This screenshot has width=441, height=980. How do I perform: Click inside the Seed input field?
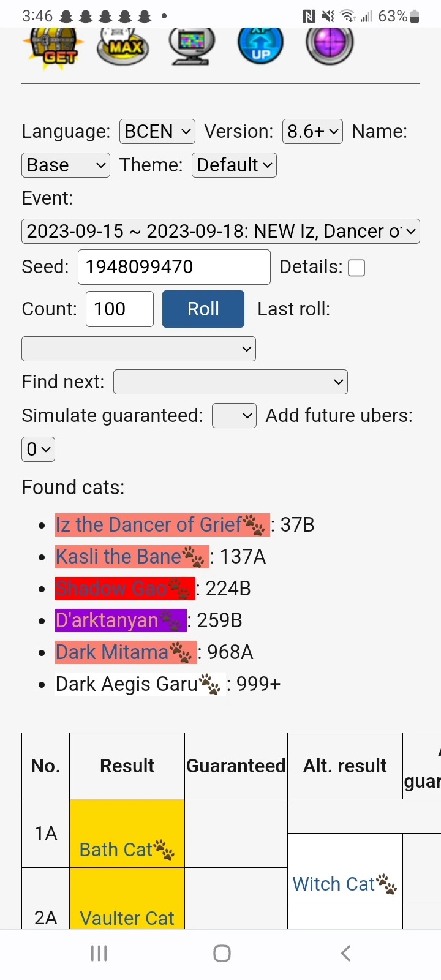(x=173, y=267)
